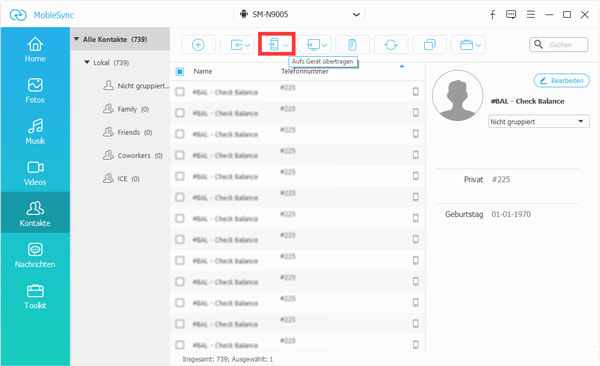Click the Insgesamt: 739 status text

(x=228, y=359)
